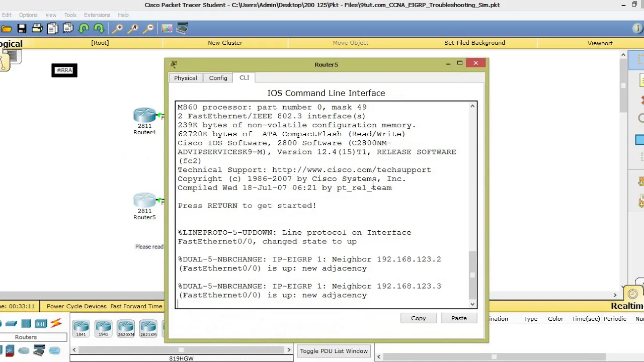Click the [Root] navigation label

[x=100, y=43]
